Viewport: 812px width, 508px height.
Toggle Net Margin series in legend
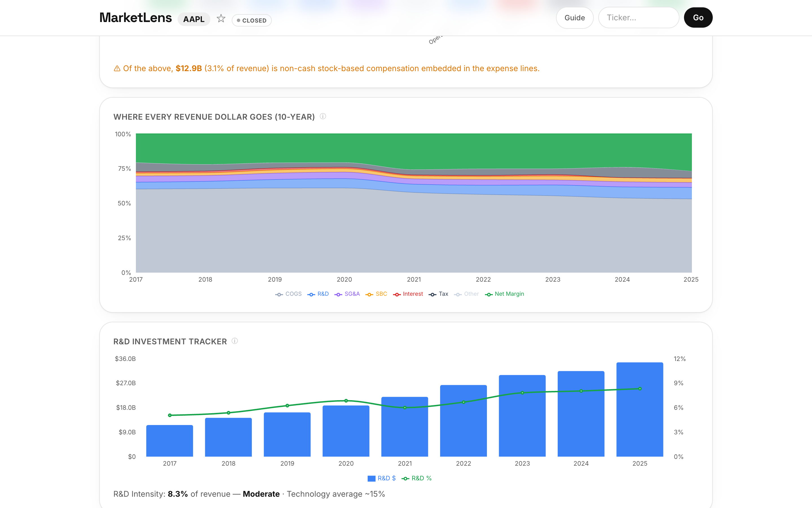pos(504,294)
